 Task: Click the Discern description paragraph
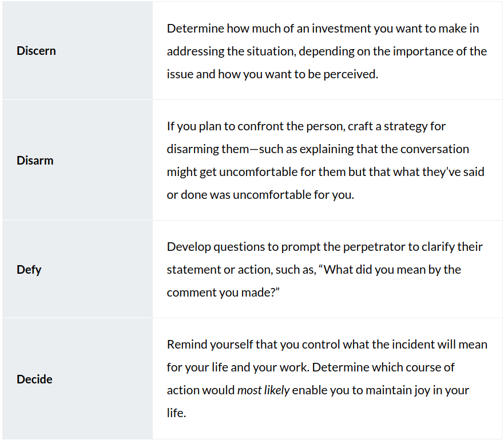pos(327,51)
